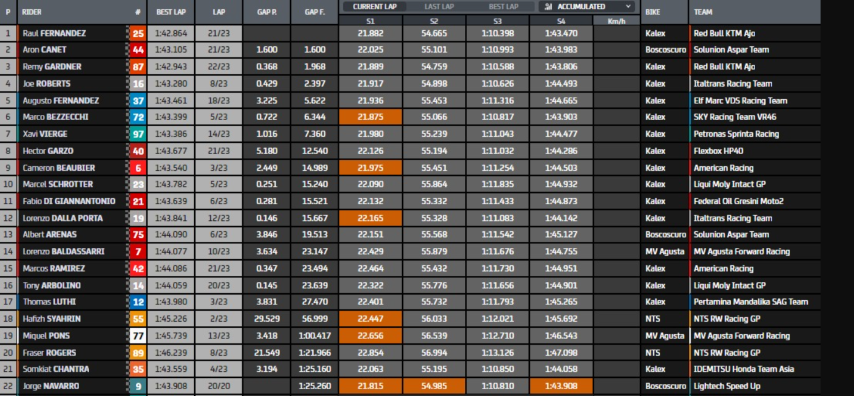Click the IDEMITSU Honda Team Asia cell
The width and height of the screenshot is (854, 396).
(755, 369)
